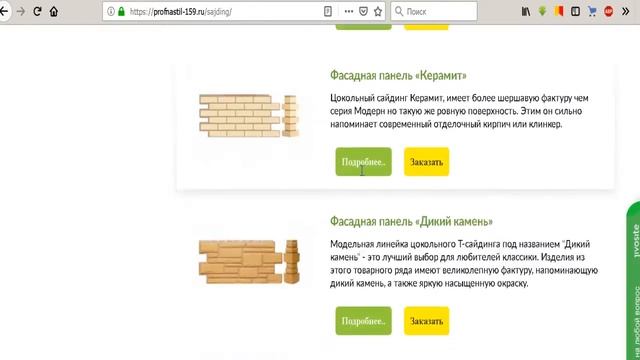Go back using the browser back arrow

click(4, 11)
